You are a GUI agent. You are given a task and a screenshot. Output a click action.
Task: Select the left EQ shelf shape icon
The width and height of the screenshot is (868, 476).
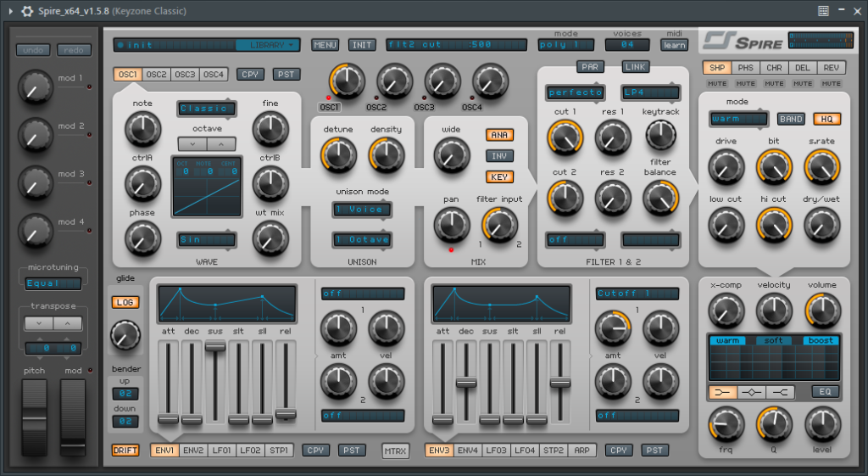722,392
